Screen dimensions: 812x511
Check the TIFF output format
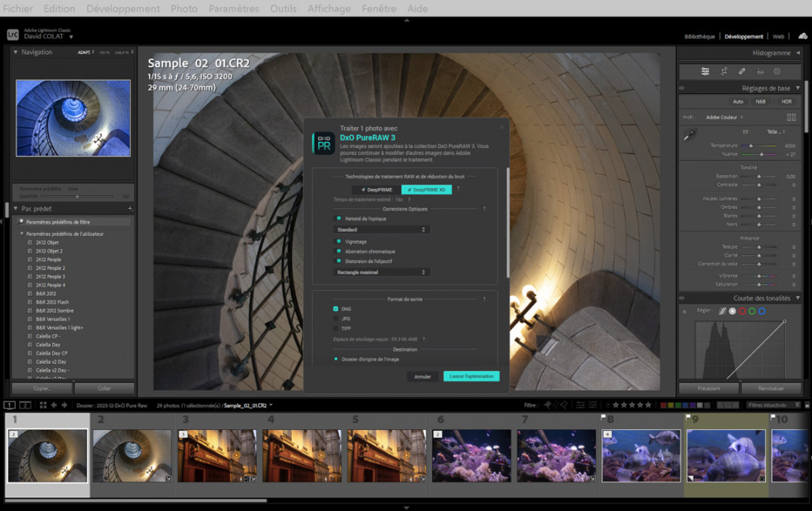tap(335, 328)
